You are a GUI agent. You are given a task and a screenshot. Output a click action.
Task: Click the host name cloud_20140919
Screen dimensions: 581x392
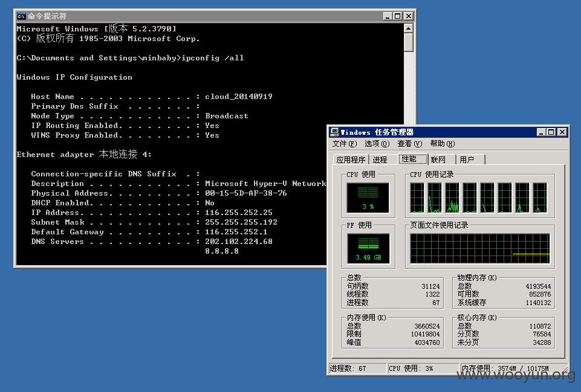point(239,97)
